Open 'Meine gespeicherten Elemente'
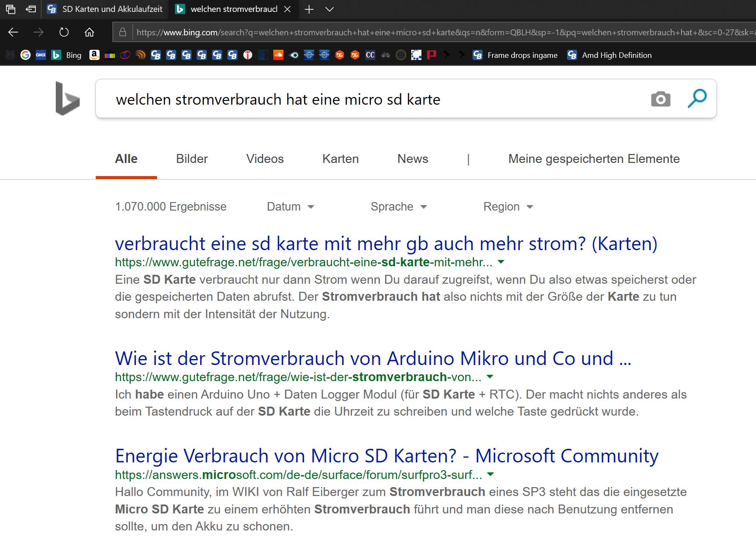The height and width of the screenshot is (553, 756). (594, 159)
